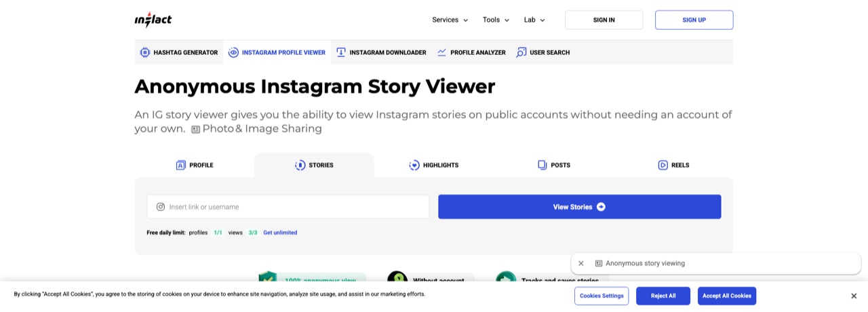
Task: Open the Get unlimited link
Action: click(x=280, y=233)
